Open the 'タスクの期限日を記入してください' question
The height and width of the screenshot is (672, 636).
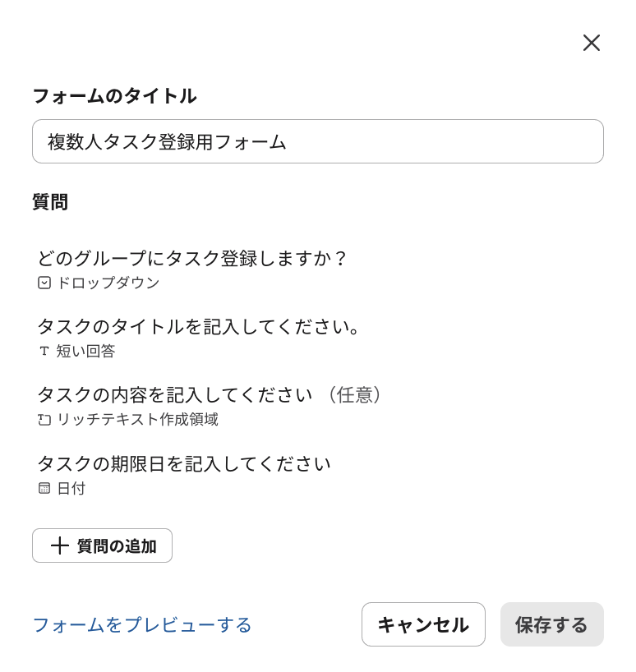click(x=184, y=463)
